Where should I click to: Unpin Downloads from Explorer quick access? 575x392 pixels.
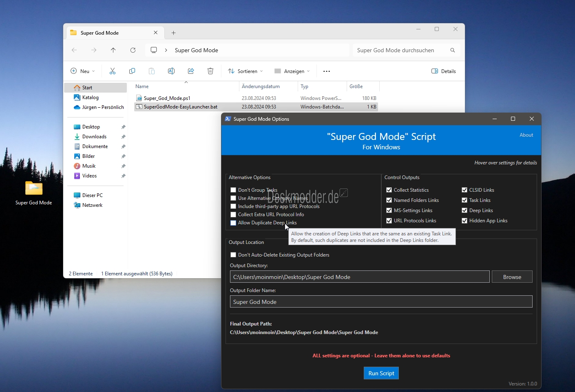tap(123, 137)
